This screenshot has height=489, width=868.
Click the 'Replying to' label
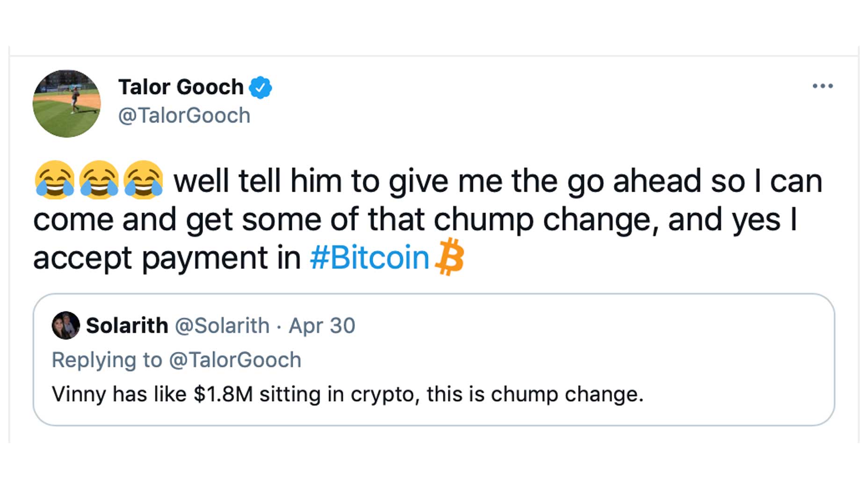coord(107,360)
